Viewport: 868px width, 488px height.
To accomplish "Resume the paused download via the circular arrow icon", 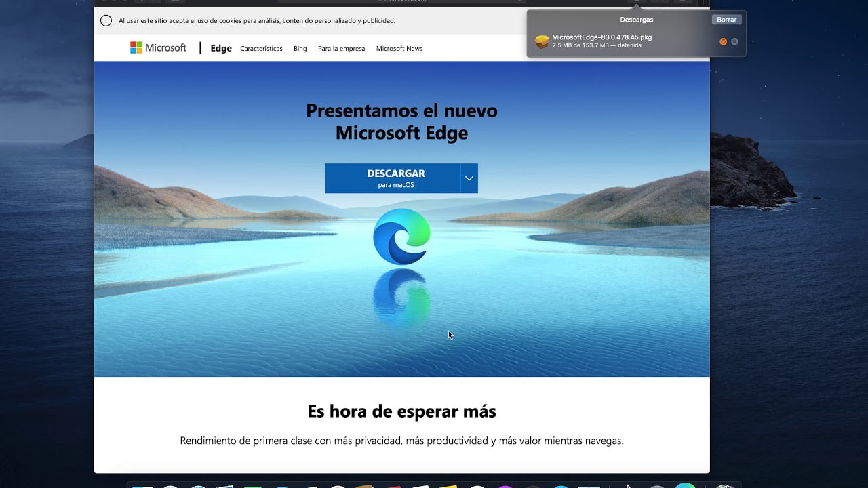I will tap(723, 41).
